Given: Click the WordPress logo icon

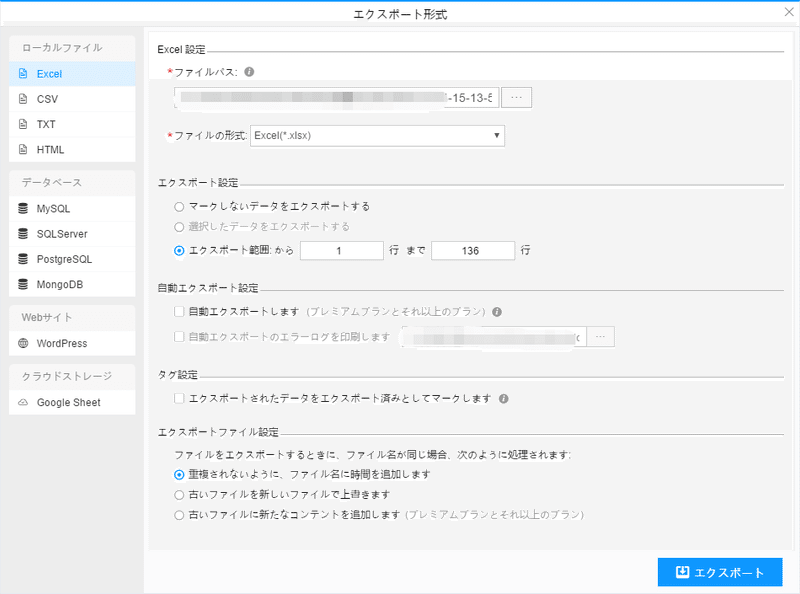Looking at the screenshot, I should (23, 343).
